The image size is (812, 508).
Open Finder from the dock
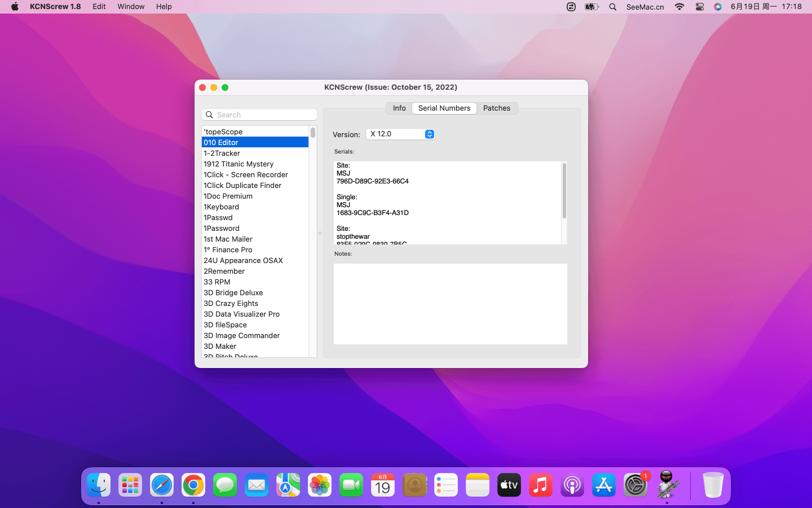(99, 485)
